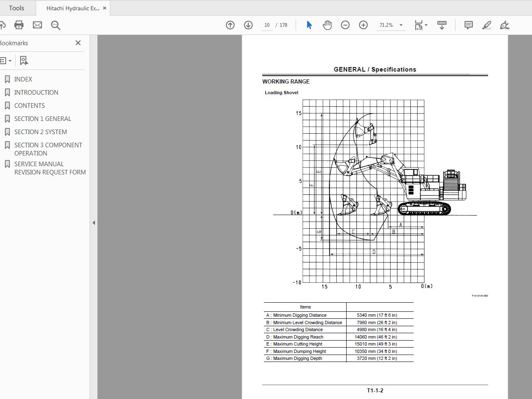Open bookmark panel options menu
The image size is (532, 399).
pyautogui.click(x=6, y=60)
